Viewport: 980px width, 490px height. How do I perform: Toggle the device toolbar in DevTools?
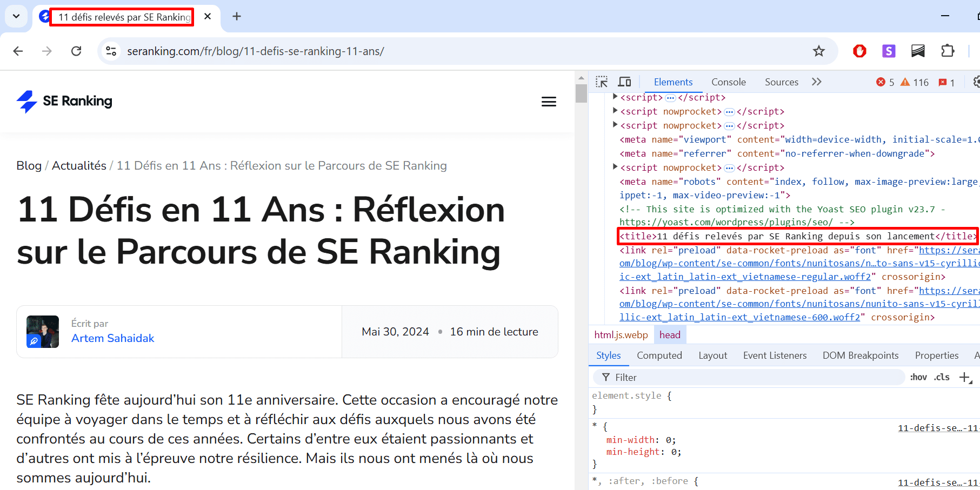[x=625, y=82]
